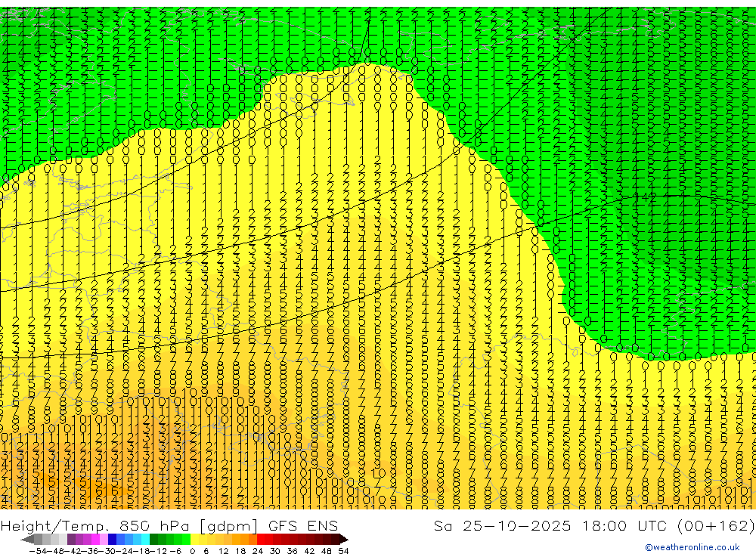Pick the bright red swatch above the 24 label
The height and width of the screenshot is (554, 756).
click(261, 539)
